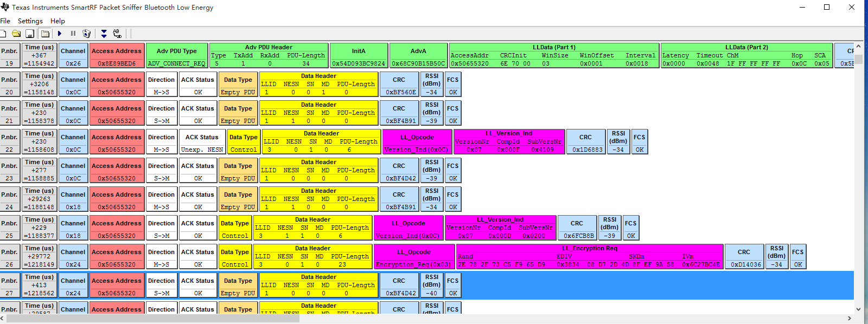Click channel 0x24 in packet 26
Image resolution: width=868 pixels, height=324 pixels.
point(73,264)
